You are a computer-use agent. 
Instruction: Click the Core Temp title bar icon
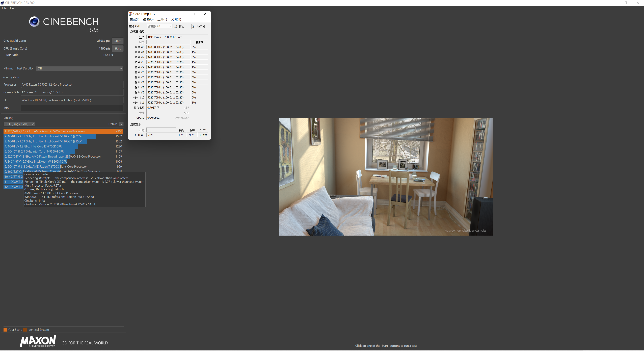point(130,14)
